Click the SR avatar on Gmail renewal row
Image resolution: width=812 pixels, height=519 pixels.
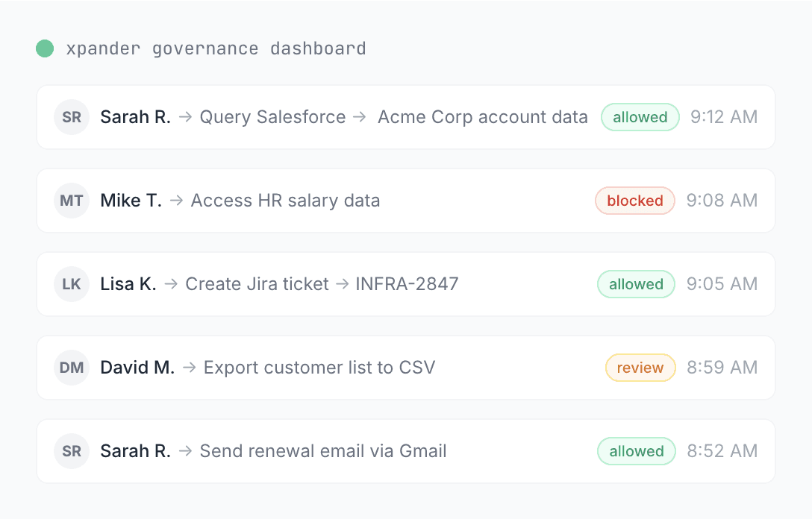point(72,451)
